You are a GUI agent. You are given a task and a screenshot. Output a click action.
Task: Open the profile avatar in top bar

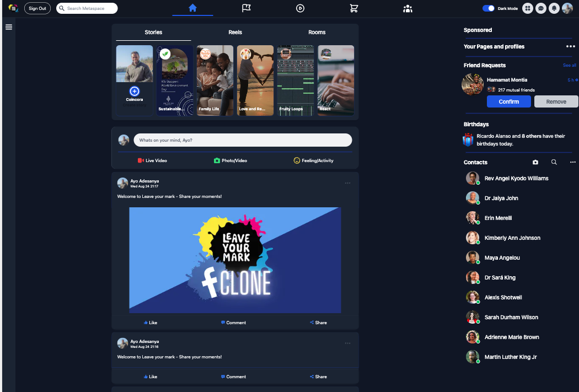click(x=567, y=8)
